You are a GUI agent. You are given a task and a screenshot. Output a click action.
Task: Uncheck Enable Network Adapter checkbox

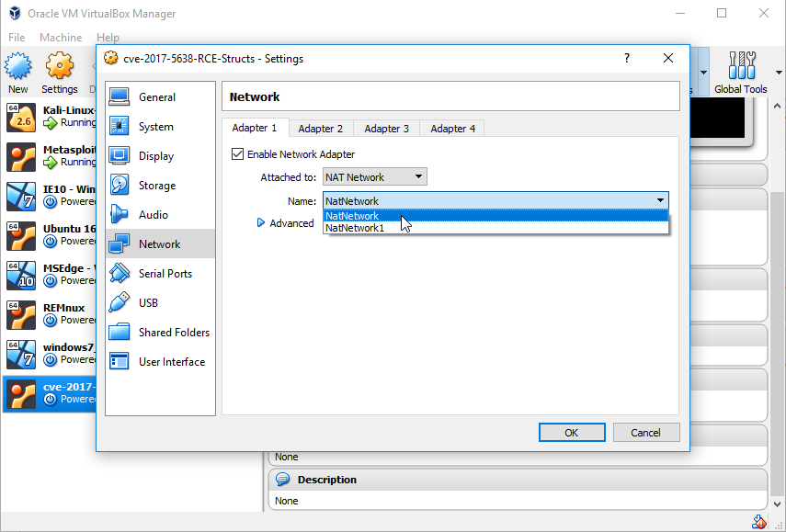[x=237, y=153]
